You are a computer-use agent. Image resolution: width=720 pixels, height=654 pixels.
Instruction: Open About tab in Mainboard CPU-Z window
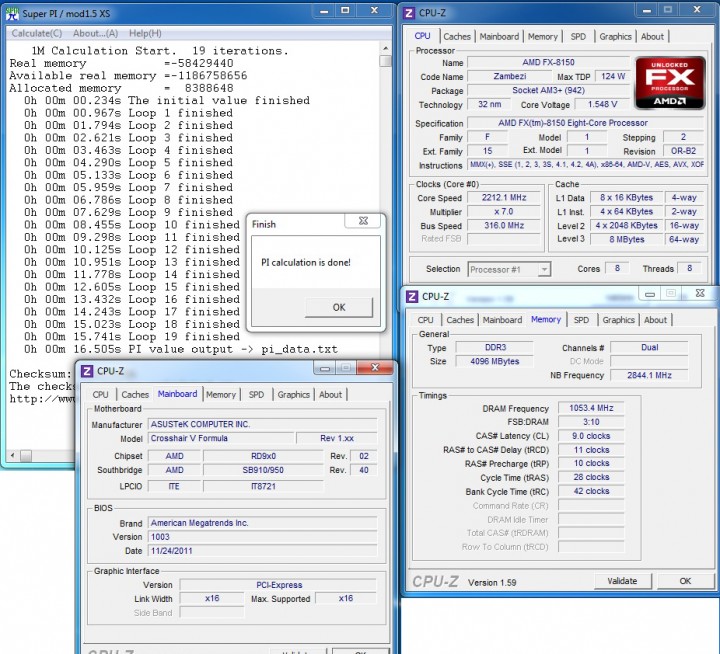[330, 395]
